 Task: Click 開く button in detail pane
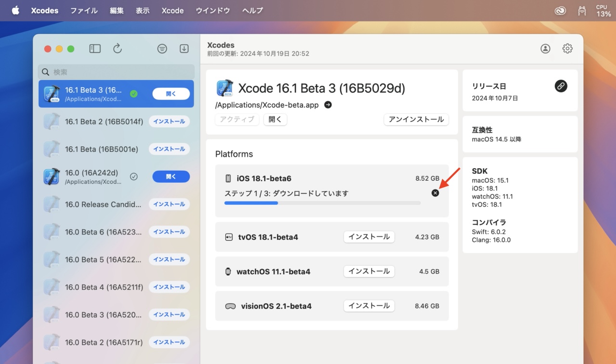(x=275, y=119)
